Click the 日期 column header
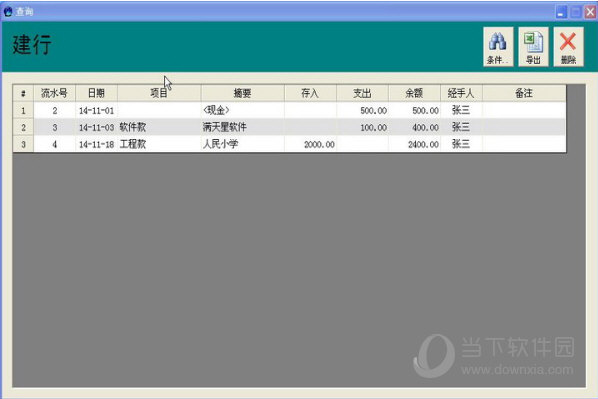Viewport: 598px width, 399px height. coord(96,93)
